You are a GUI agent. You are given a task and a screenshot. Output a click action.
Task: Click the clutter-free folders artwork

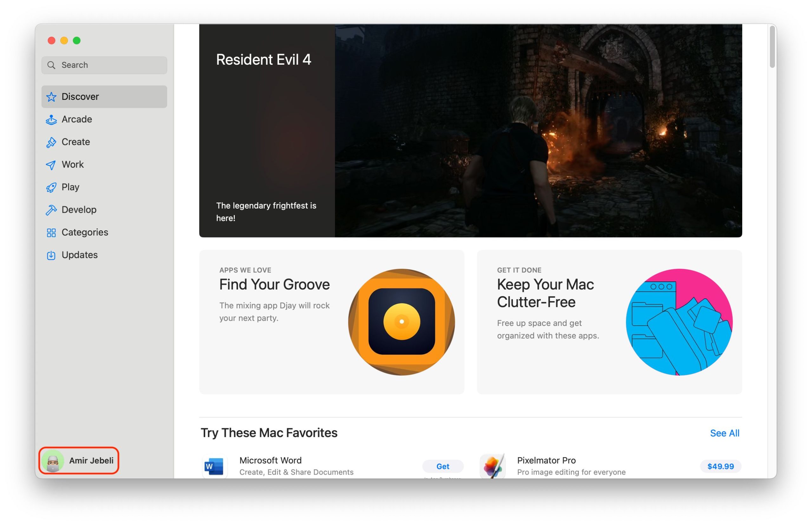(x=679, y=322)
